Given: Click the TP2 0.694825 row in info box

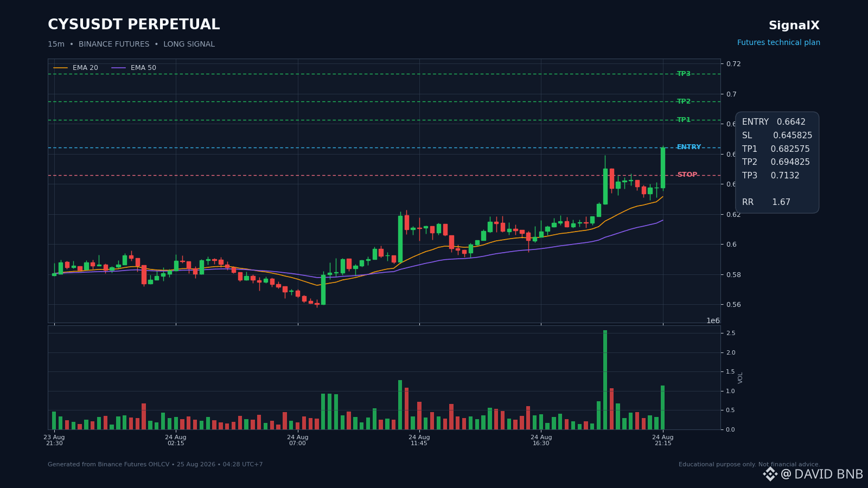Looking at the screenshot, I should [x=776, y=162].
